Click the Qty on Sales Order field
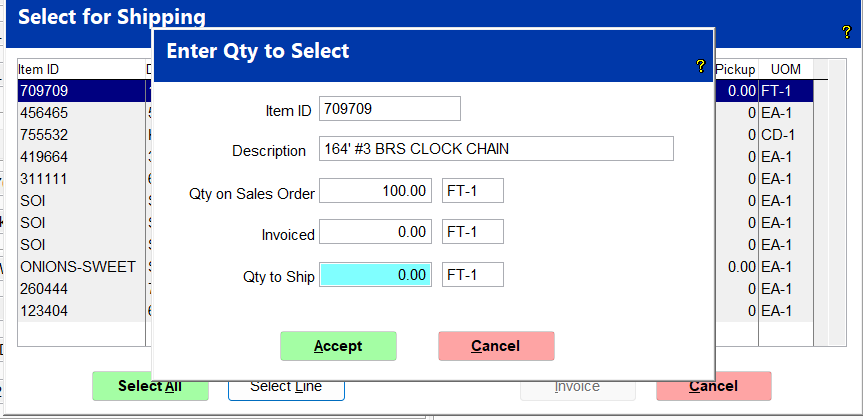Screen dimensions: 863x420 pyautogui.click(x=375, y=190)
